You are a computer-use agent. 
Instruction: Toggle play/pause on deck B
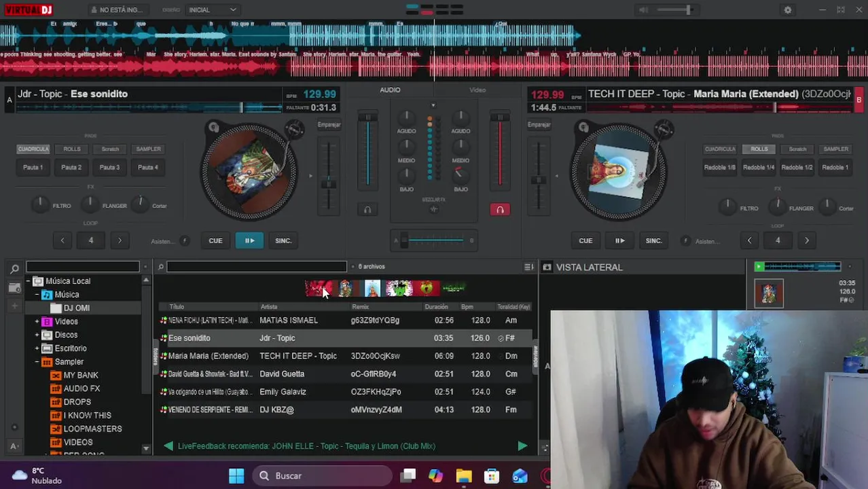[x=619, y=240]
